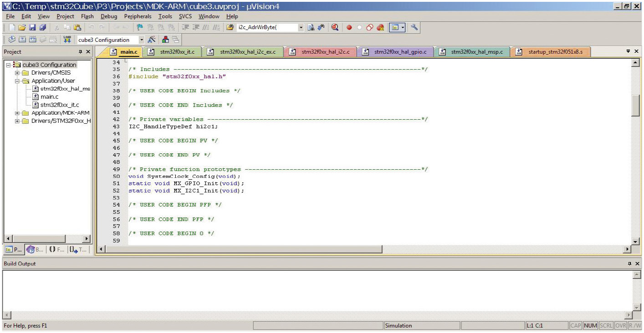The width and height of the screenshot is (644, 333).
Task: Click the Find in Files icon
Action: (230, 27)
